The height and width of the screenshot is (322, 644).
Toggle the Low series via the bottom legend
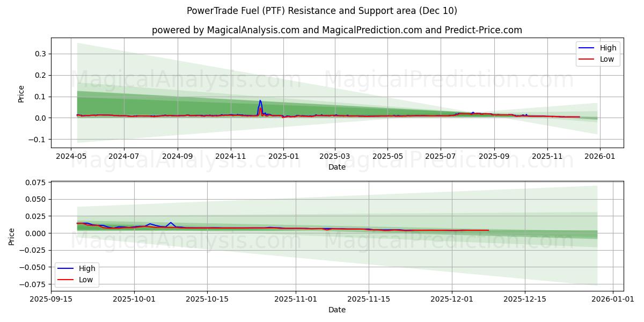point(86,279)
